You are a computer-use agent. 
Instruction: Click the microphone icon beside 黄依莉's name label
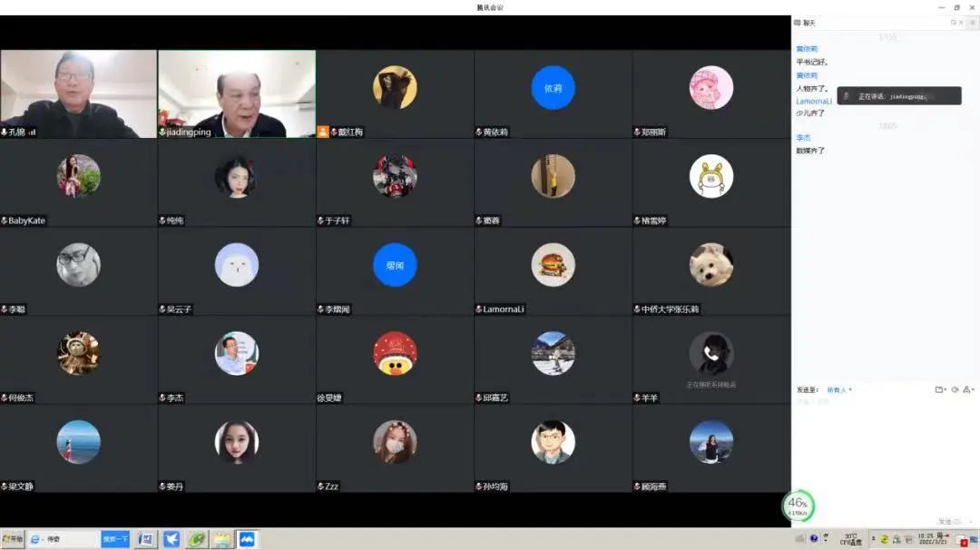[479, 133]
